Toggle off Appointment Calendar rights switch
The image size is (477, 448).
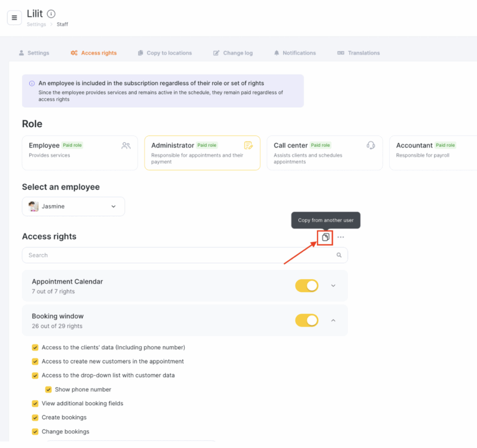[x=307, y=286]
